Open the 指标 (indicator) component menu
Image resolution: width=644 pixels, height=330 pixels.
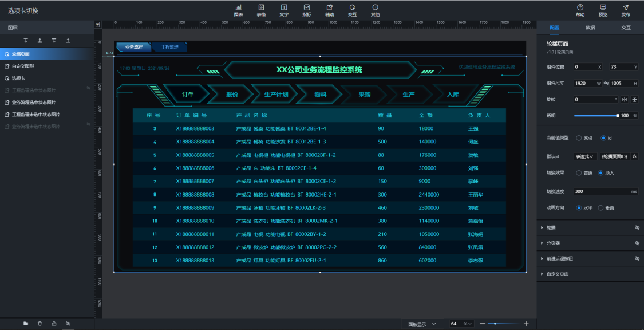(x=307, y=10)
